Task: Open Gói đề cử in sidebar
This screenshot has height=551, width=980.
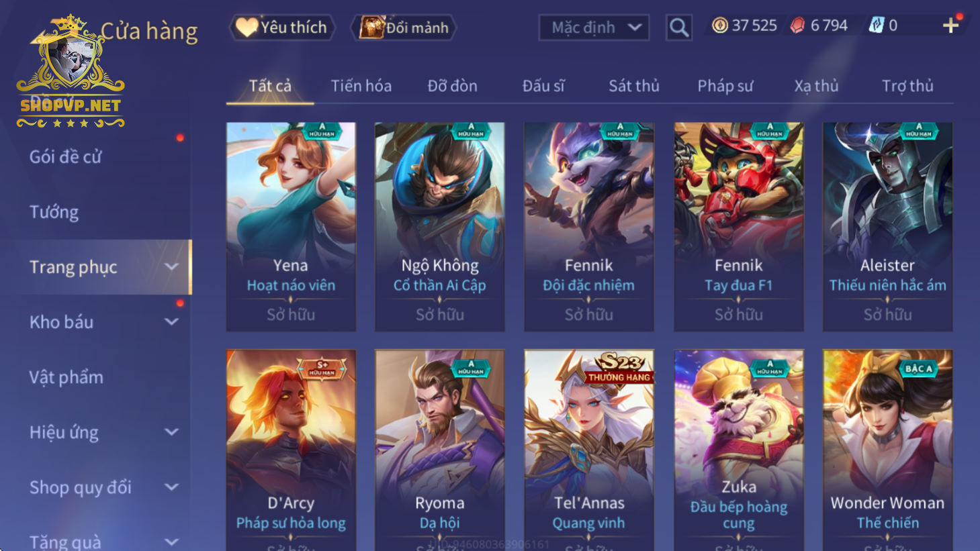Action: 65,157
